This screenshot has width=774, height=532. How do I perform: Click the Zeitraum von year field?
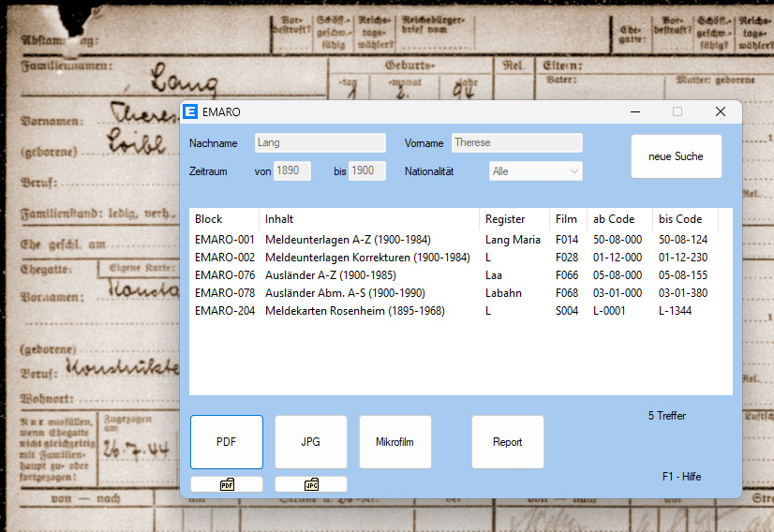coord(291,171)
